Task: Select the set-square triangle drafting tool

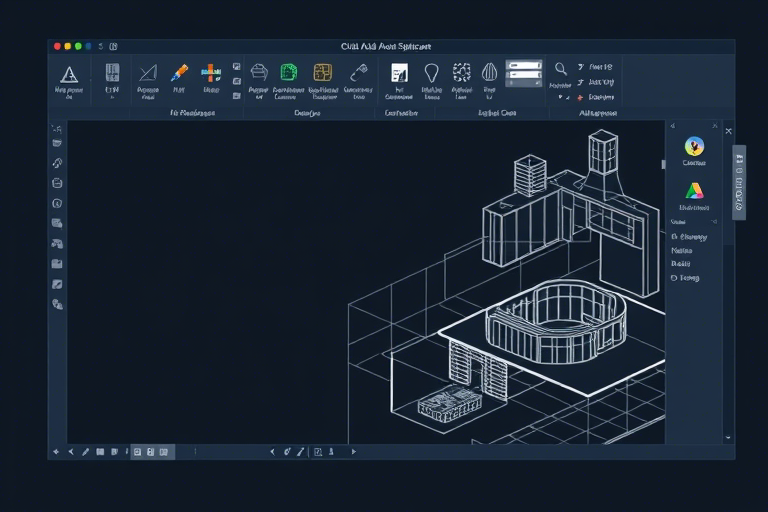Action: [148, 73]
